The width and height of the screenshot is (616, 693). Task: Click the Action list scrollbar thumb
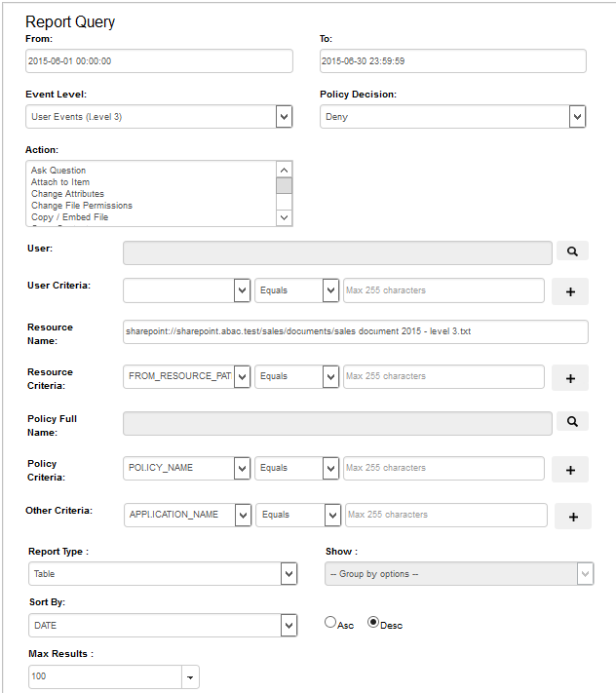285,185
